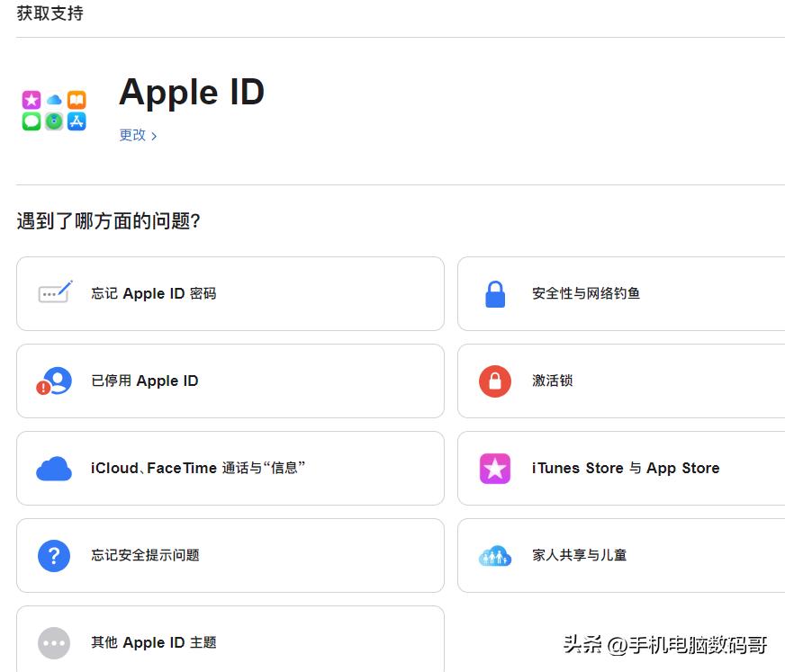Open the 已停用 Apple ID topic
The image size is (785, 672).
[x=230, y=380]
